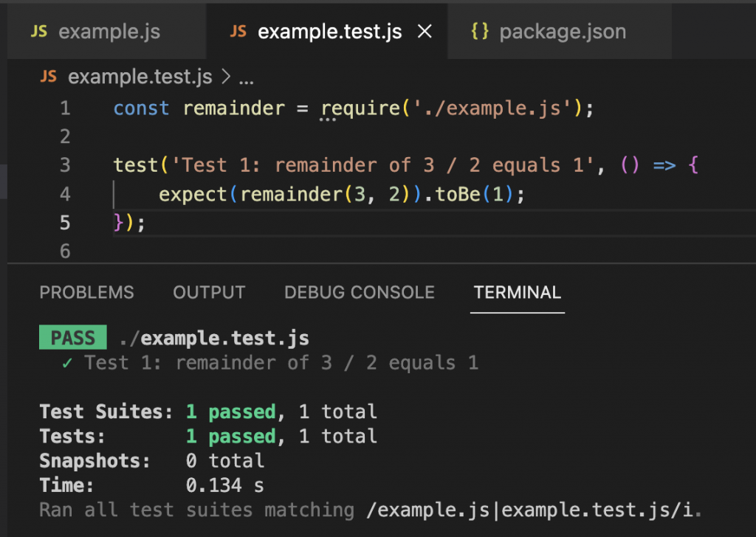This screenshot has width=756, height=537.
Task: Open the PROBLEMS panel tab
Action: pyautogui.click(x=86, y=293)
